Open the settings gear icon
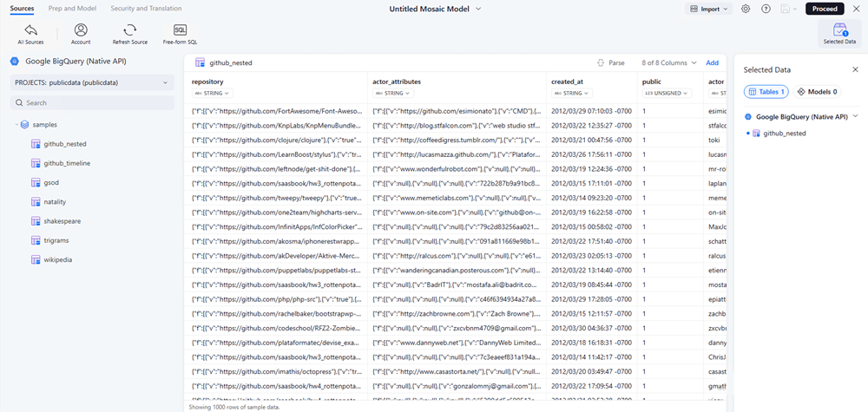Viewport: 868px width, 412px height. [746, 9]
